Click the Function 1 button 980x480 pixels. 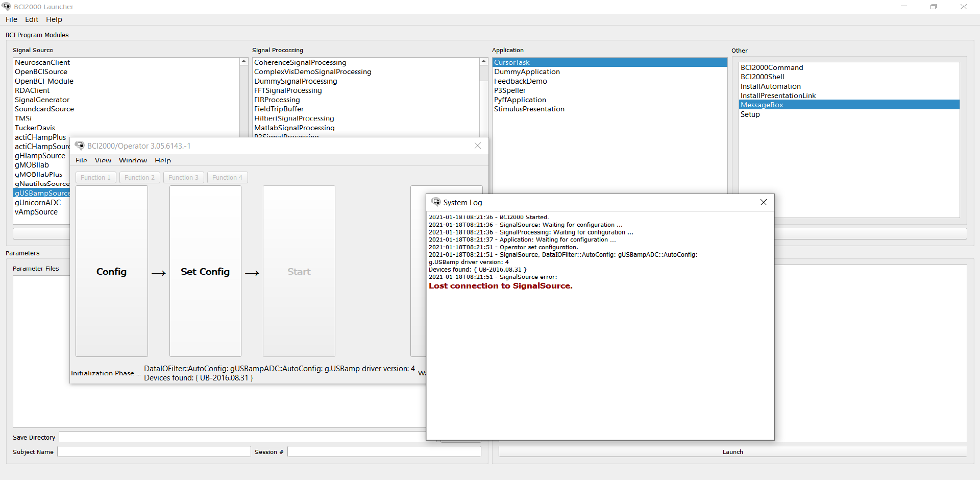[96, 177]
